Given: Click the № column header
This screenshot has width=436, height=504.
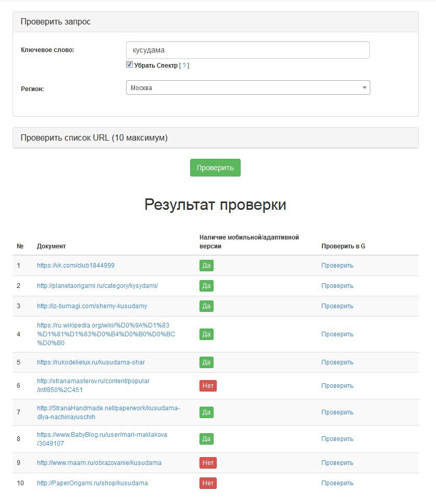Looking at the screenshot, I should coord(20,246).
